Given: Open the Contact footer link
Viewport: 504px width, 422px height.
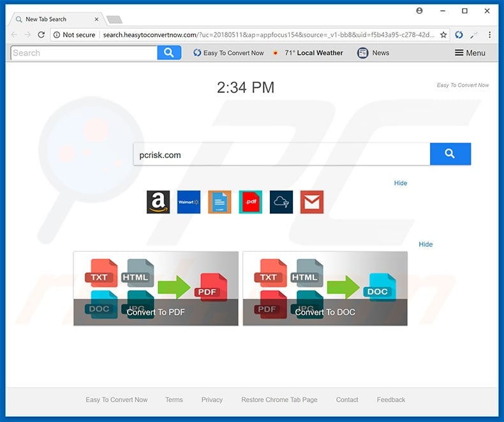Looking at the screenshot, I should click(x=347, y=400).
